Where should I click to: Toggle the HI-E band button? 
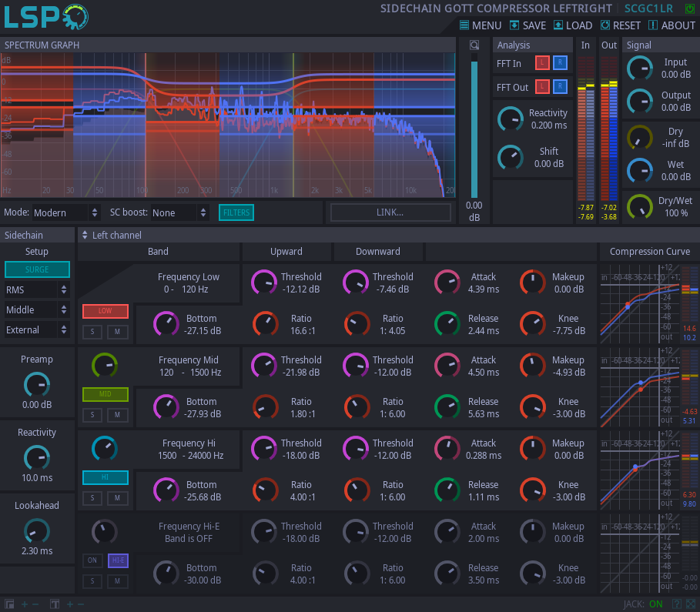[x=118, y=560]
